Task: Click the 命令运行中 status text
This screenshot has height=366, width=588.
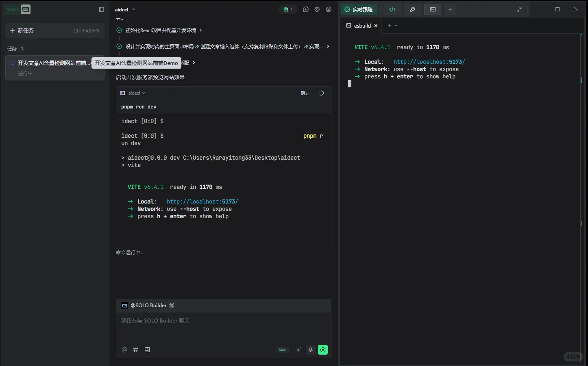Action: pos(130,253)
